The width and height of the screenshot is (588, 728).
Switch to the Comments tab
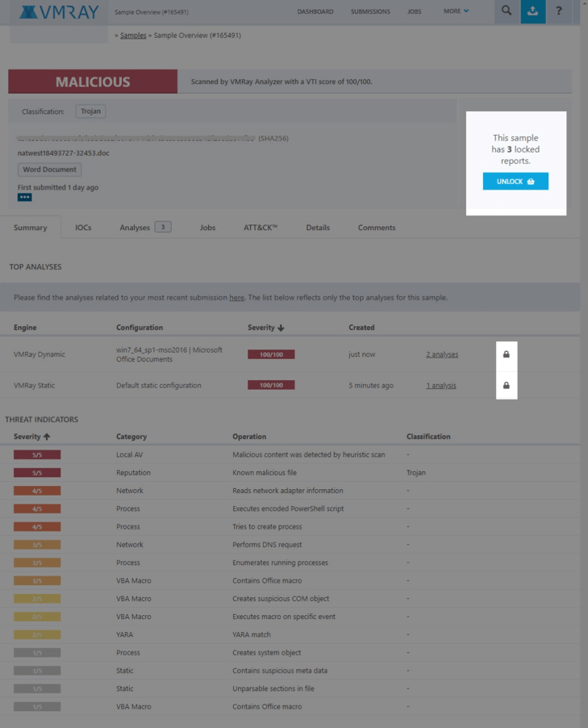(376, 228)
